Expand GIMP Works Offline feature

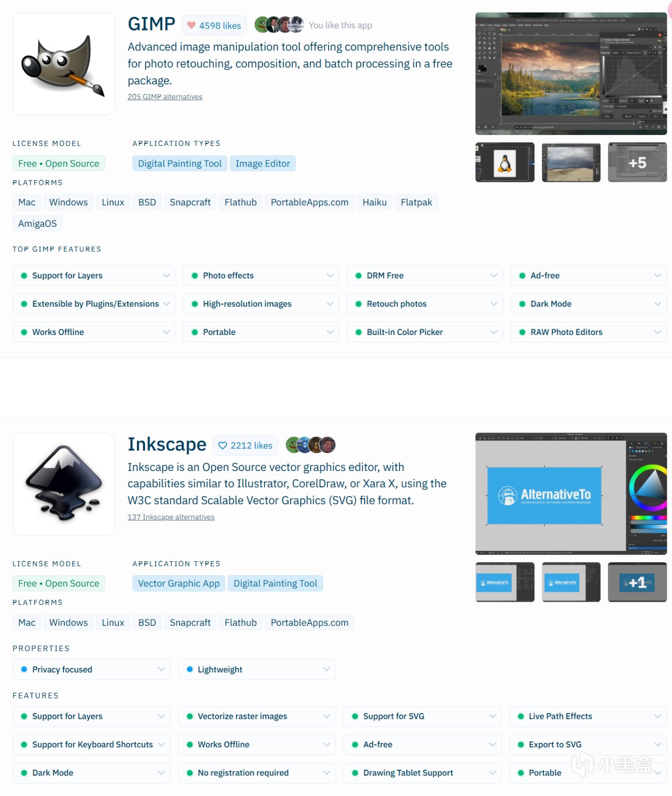point(94,332)
